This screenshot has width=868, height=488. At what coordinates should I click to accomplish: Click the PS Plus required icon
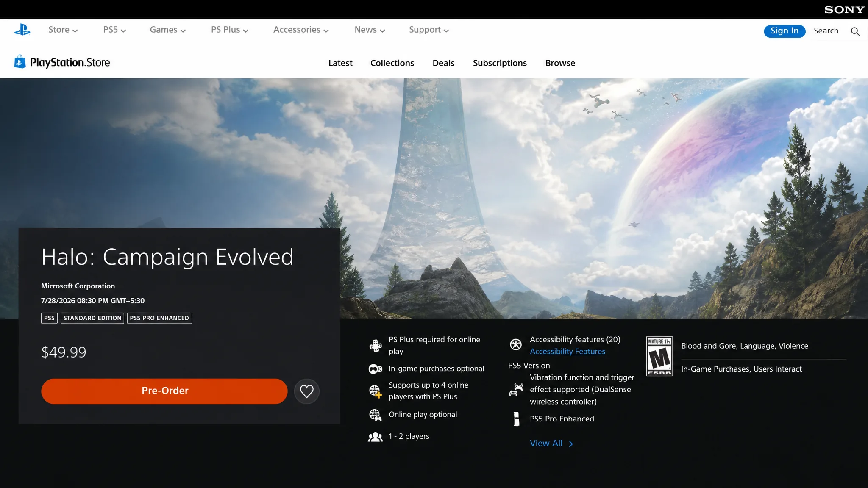(x=376, y=346)
